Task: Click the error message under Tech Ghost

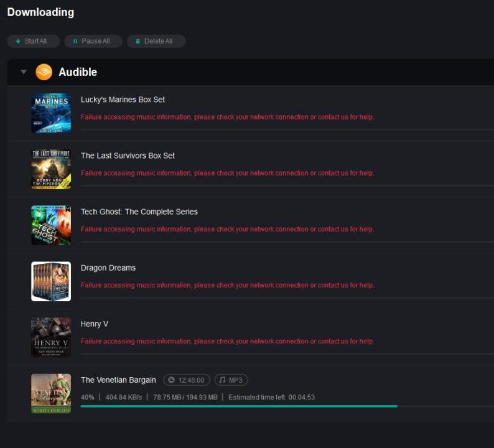Action: [228, 230]
